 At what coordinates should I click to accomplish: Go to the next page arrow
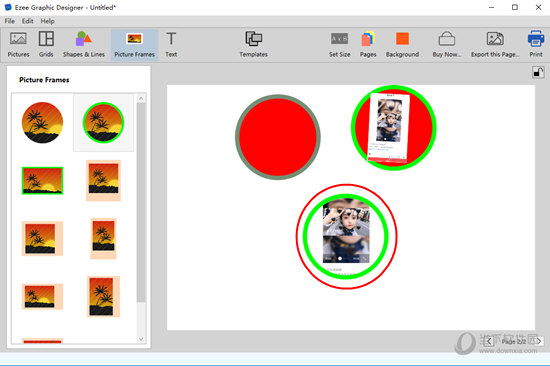point(539,341)
